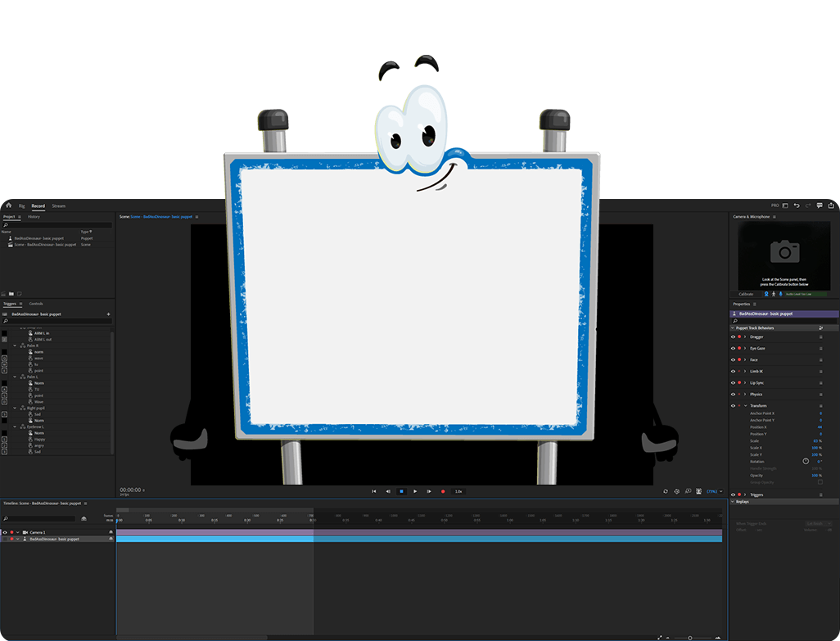Open the Controls tab
Viewport: 840px width, 641px height.
click(36, 304)
